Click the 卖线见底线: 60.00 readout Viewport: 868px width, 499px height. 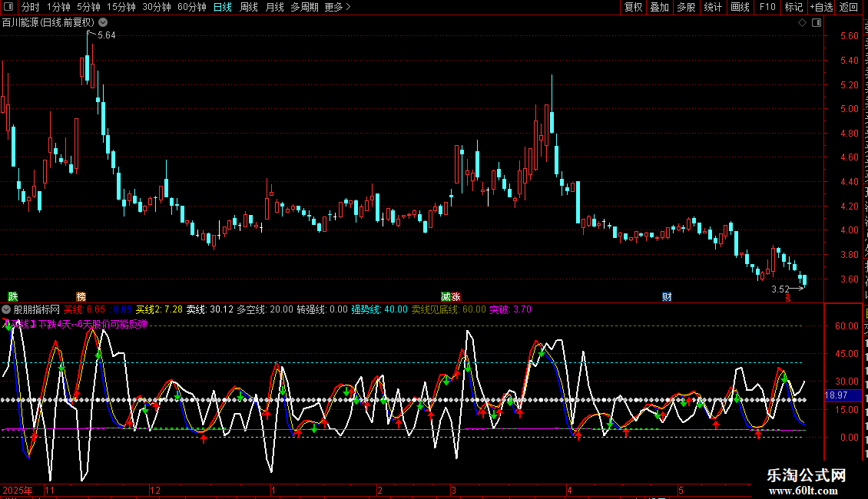click(449, 310)
